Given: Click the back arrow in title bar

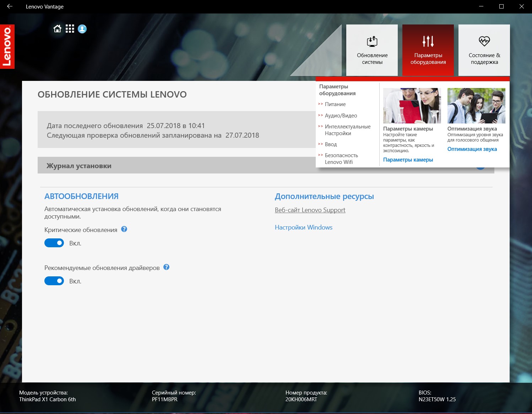Looking at the screenshot, I should pyautogui.click(x=10, y=6).
